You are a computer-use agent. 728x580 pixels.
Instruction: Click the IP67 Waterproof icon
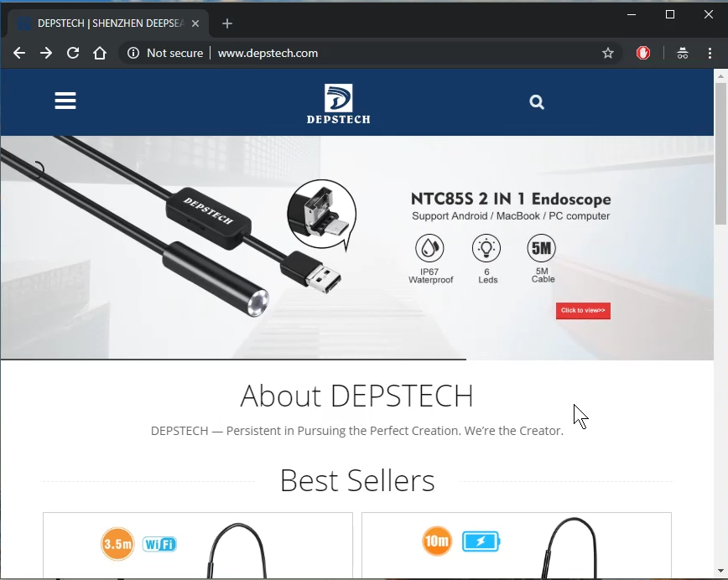click(x=429, y=248)
